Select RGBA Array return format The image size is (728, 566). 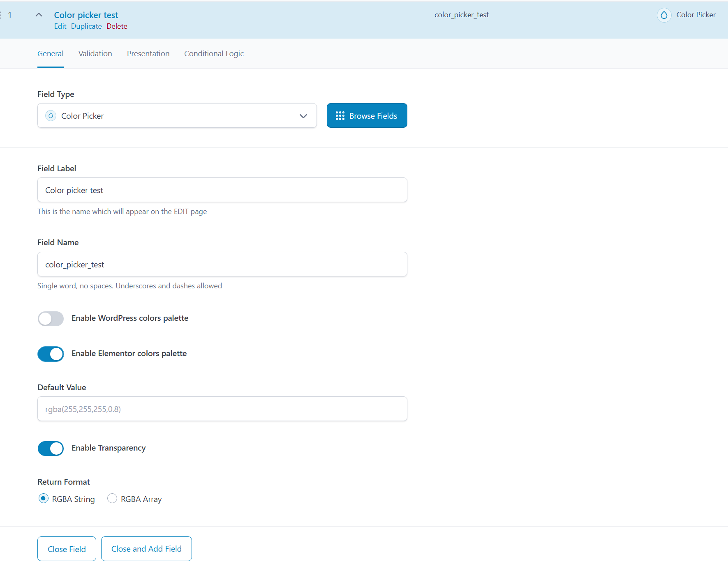click(x=112, y=499)
